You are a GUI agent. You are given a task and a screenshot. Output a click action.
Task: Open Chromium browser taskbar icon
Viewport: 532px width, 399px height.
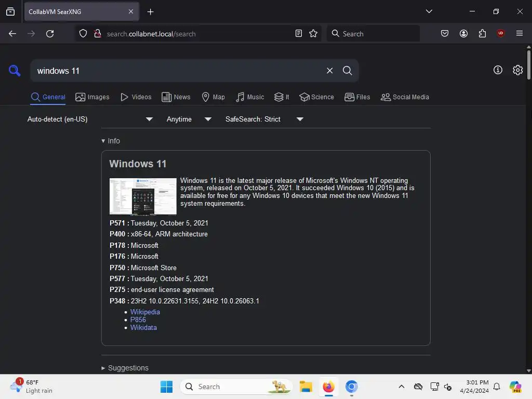(x=352, y=387)
